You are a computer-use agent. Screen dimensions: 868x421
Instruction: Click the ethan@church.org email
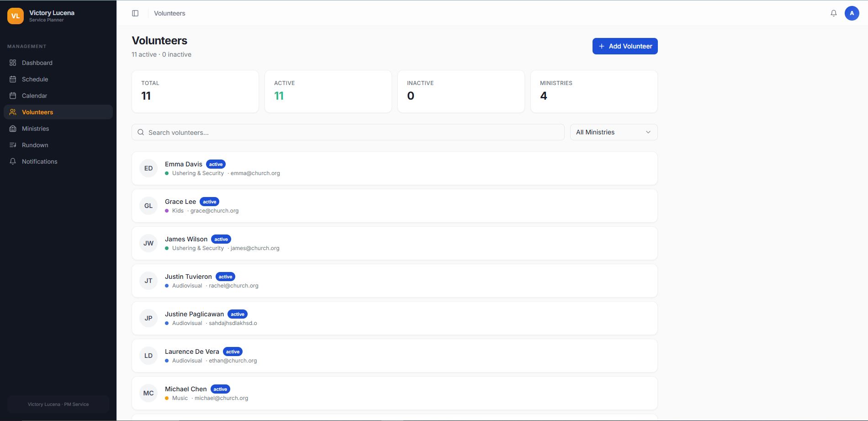click(233, 361)
